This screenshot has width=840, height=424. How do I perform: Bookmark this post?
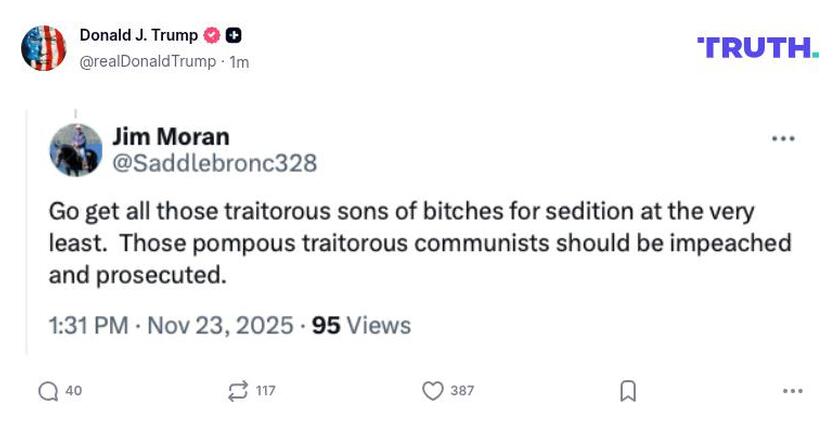coord(627,390)
